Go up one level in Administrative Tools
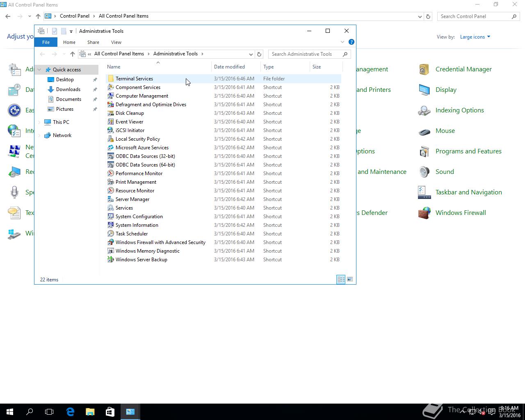 [x=73, y=54]
